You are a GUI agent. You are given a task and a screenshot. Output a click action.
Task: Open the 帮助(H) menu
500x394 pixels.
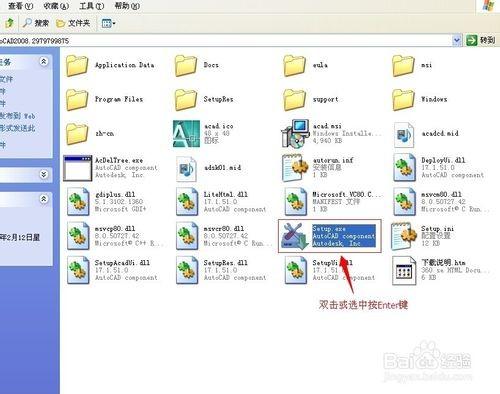click(x=127, y=6)
